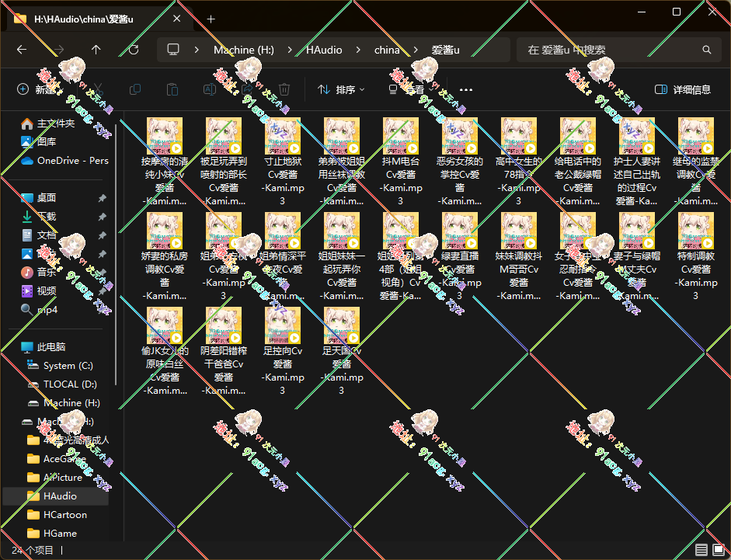
Task: Open 桌面 (Desktop) quick access folder
Action: coord(46,198)
